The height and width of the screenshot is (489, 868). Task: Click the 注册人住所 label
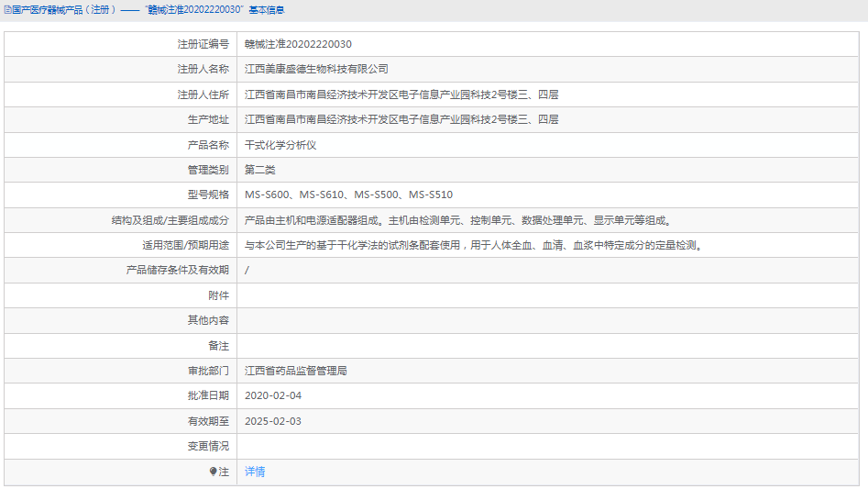pos(203,94)
